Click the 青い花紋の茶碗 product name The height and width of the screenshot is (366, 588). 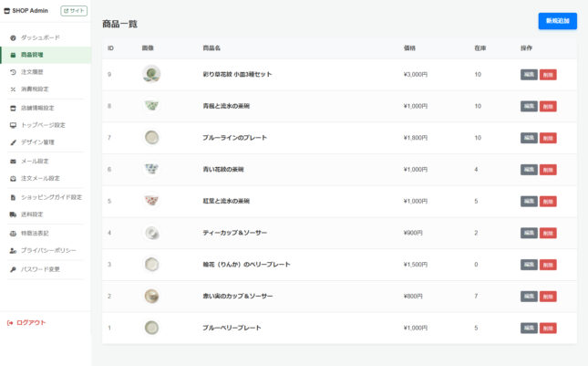(223, 169)
